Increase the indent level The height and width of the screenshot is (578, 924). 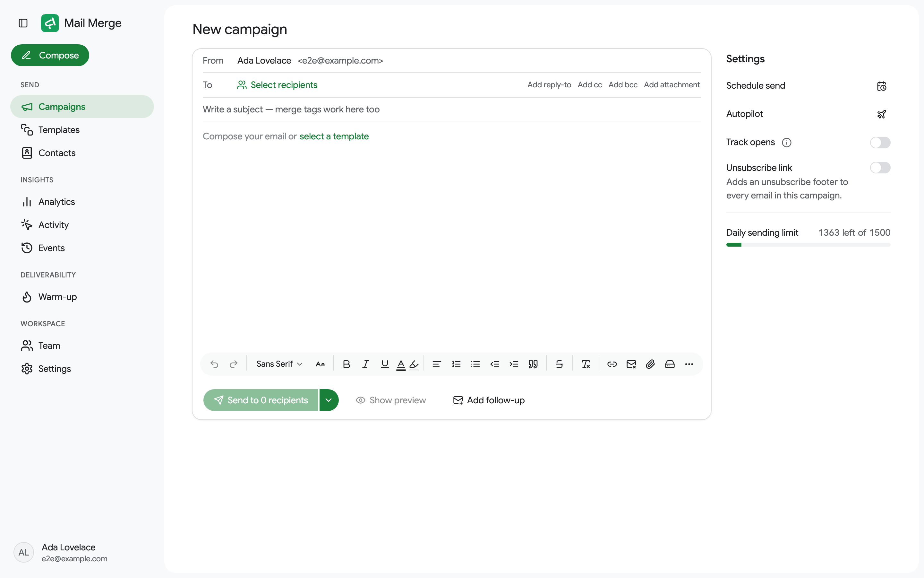pyautogui.click(x=514, y=364)
